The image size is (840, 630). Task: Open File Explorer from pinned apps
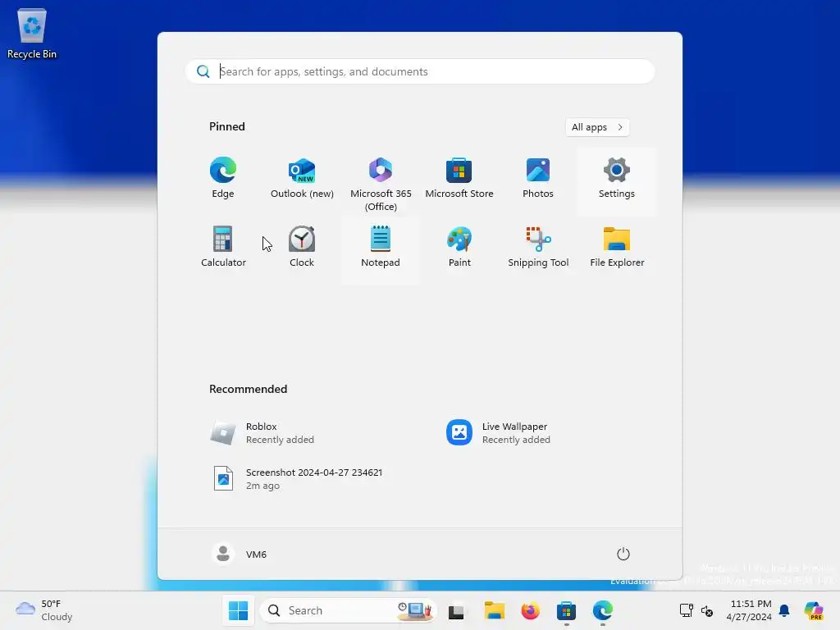617,248
